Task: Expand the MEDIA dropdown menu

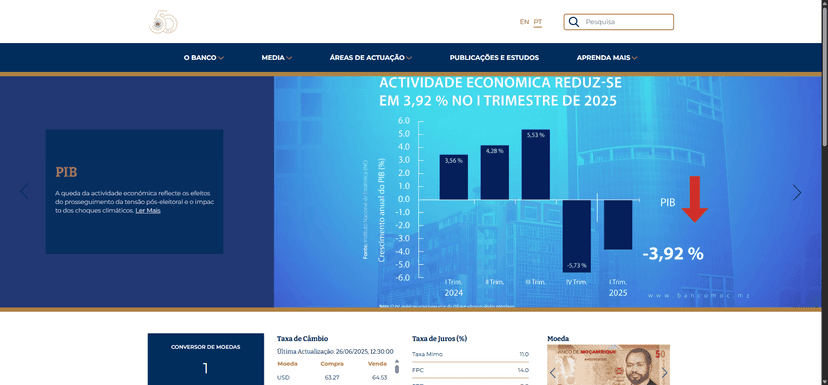Action: tap(277, 58)
